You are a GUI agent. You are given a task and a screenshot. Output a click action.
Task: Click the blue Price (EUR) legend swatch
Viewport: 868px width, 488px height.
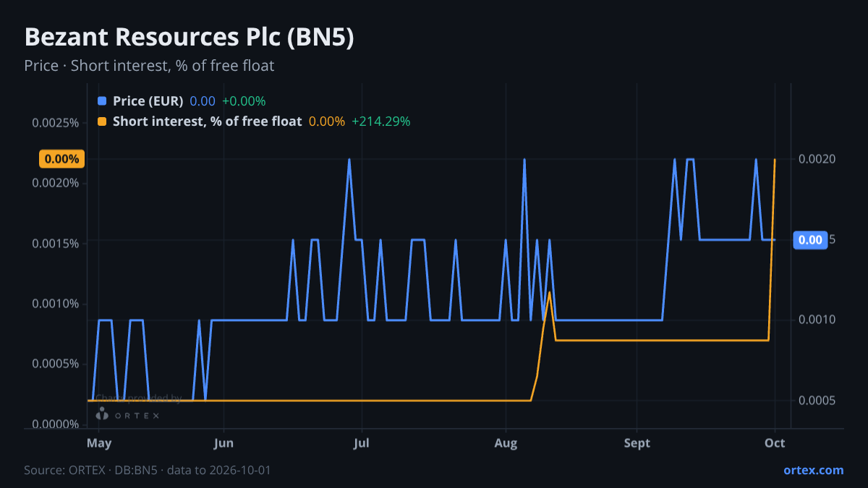click(x=101, y=101)
